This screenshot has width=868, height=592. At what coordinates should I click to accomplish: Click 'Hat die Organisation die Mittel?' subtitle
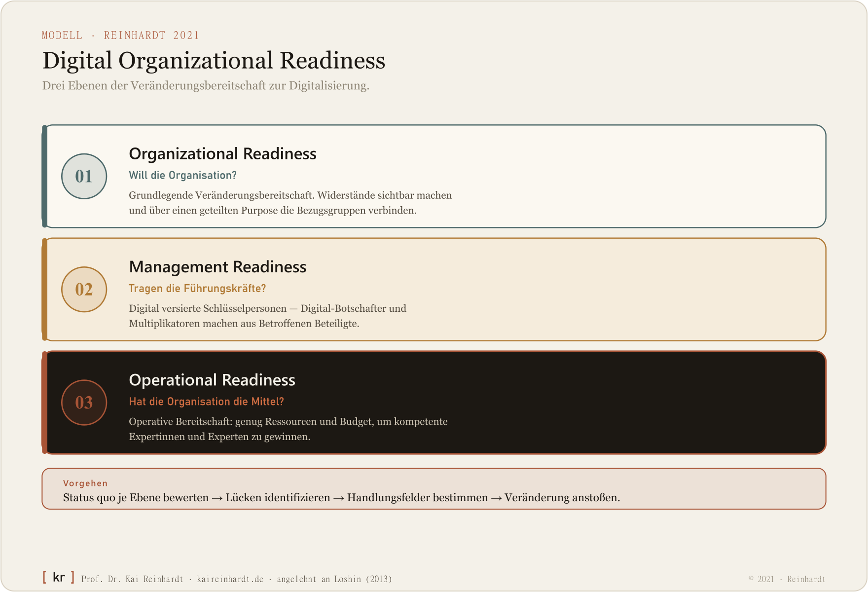click(206, 402)
